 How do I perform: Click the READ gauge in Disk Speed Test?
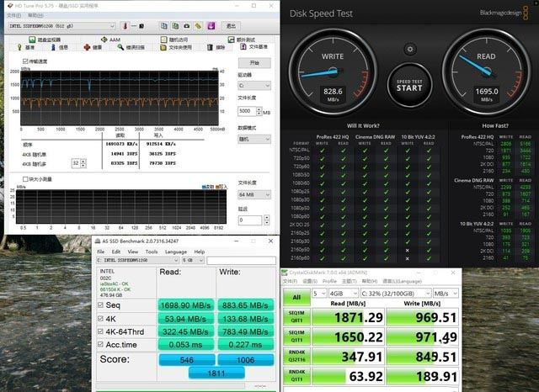[x=486, y=72]
